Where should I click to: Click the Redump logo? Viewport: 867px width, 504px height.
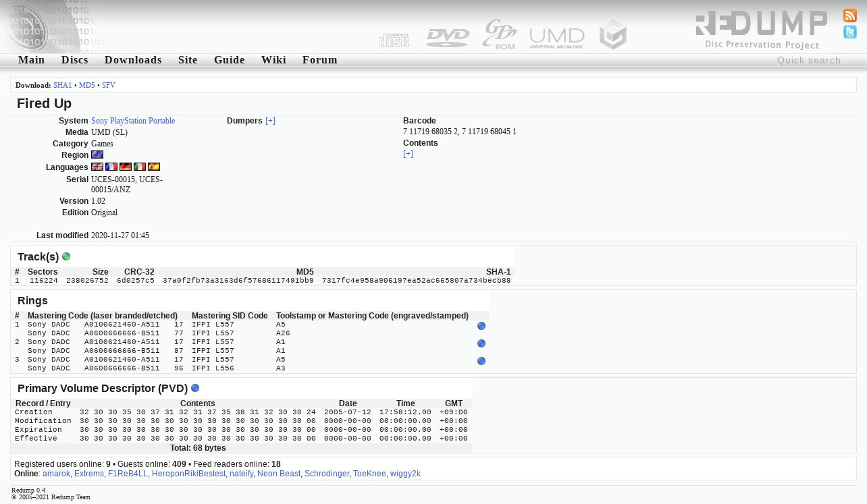point(761,30)
